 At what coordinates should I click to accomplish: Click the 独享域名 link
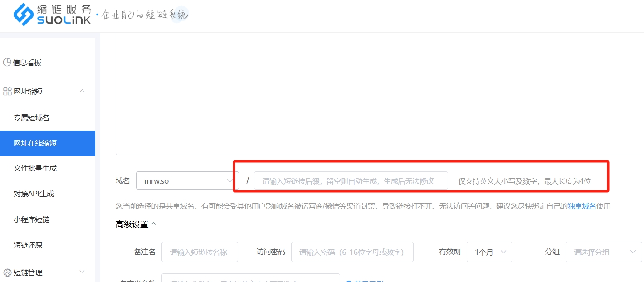coord(582,206)
